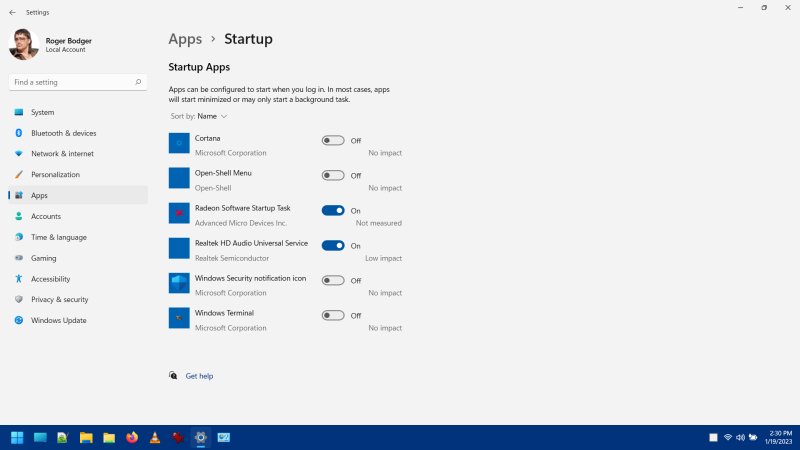The image size is (800, 450).
Task: Open Accounts settings
Action: click(x=78, y=216)
